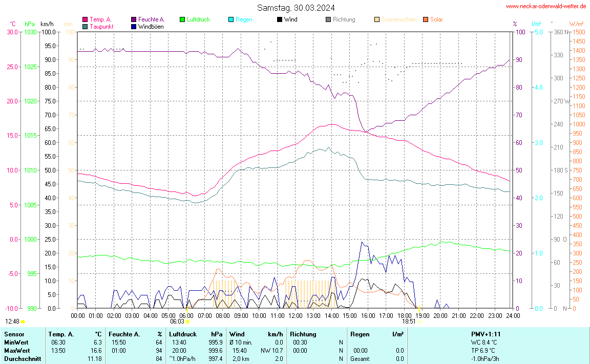Click the Sonnenschein legend square

point(377,19)
